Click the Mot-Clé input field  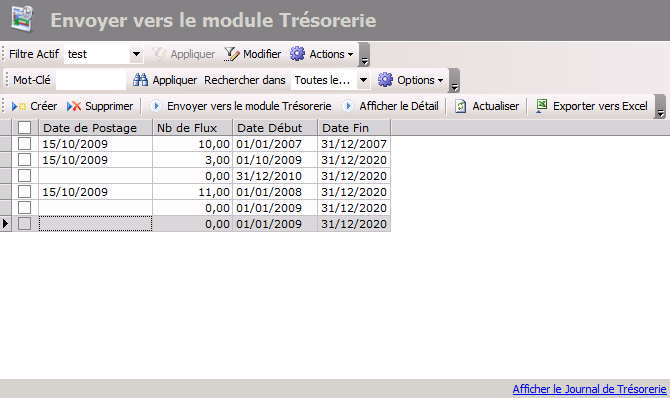click(x=91, y=80)
